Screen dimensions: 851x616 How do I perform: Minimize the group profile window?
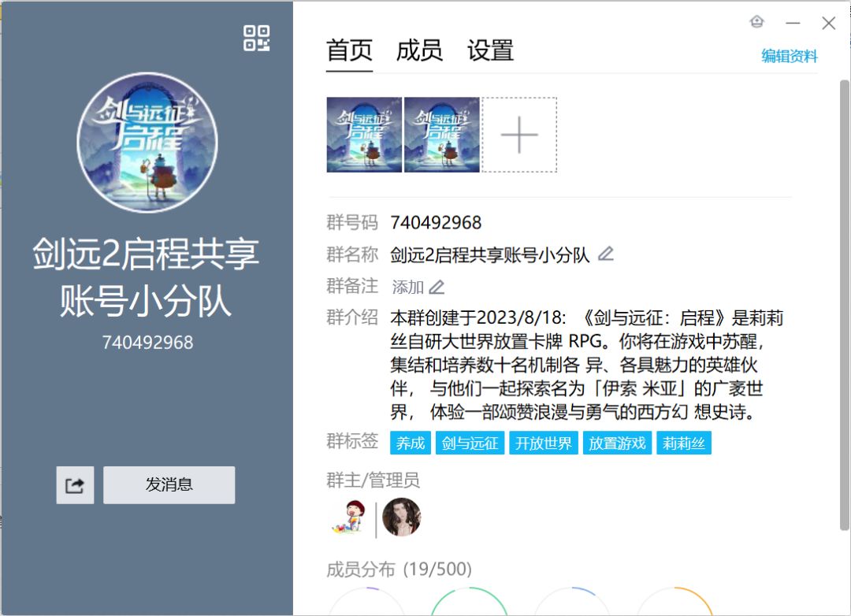[x=793, y=23]
